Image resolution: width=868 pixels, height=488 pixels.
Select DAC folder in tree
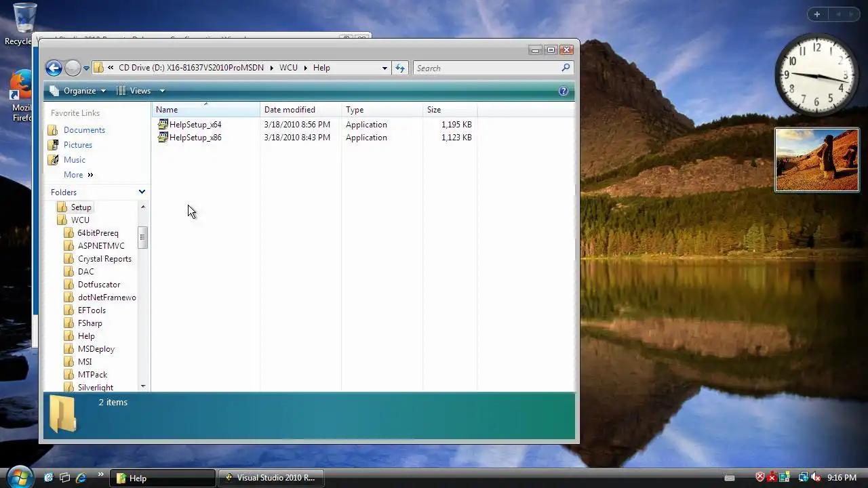point(85,272)
